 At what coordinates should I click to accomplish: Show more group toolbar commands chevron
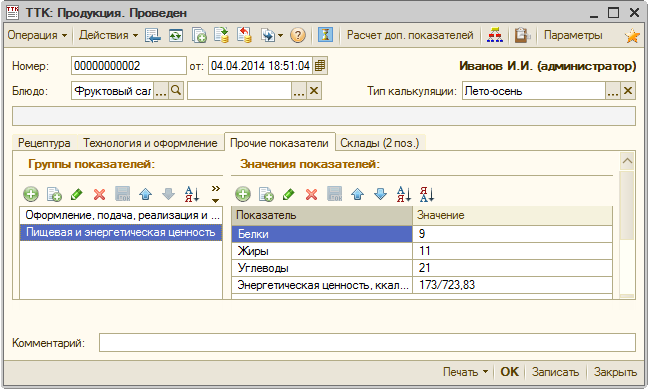click(x=215, y=194)
